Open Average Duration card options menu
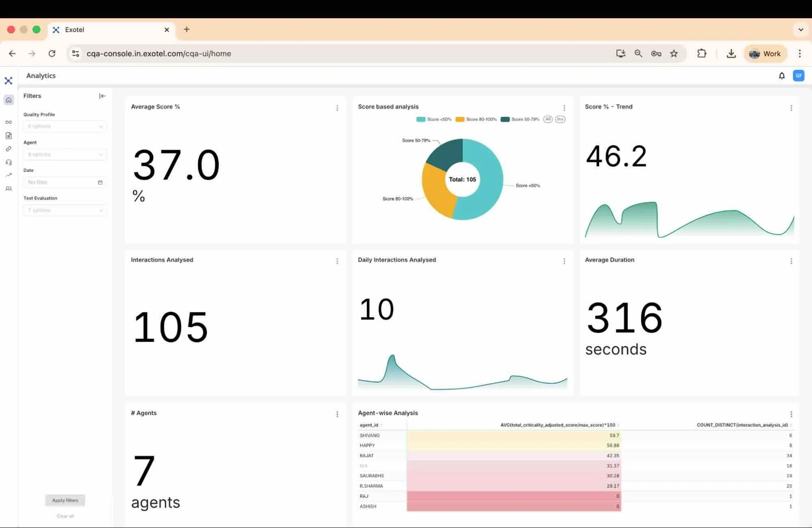The width and height of the screenshot is (812, 528). 791,261
